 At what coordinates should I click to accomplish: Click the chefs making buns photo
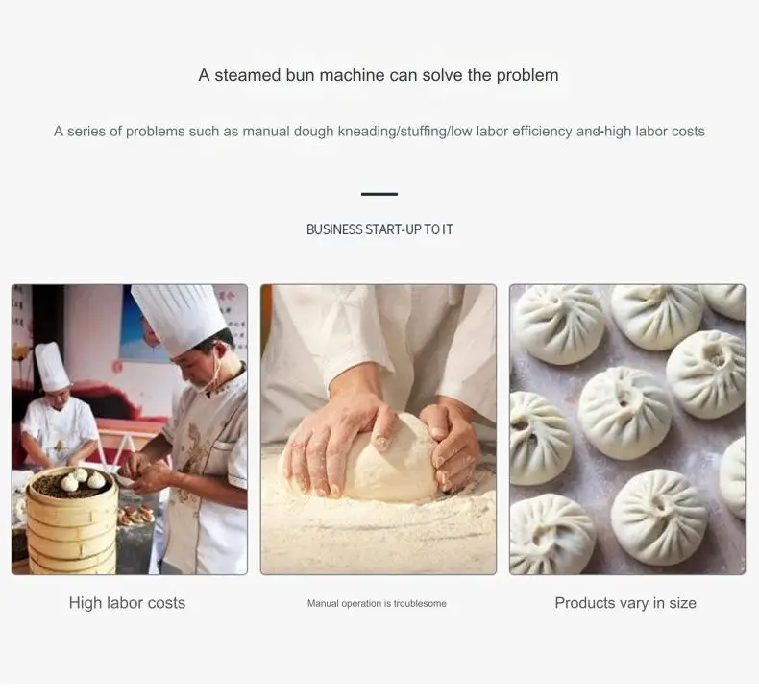(x=130, y=429)
